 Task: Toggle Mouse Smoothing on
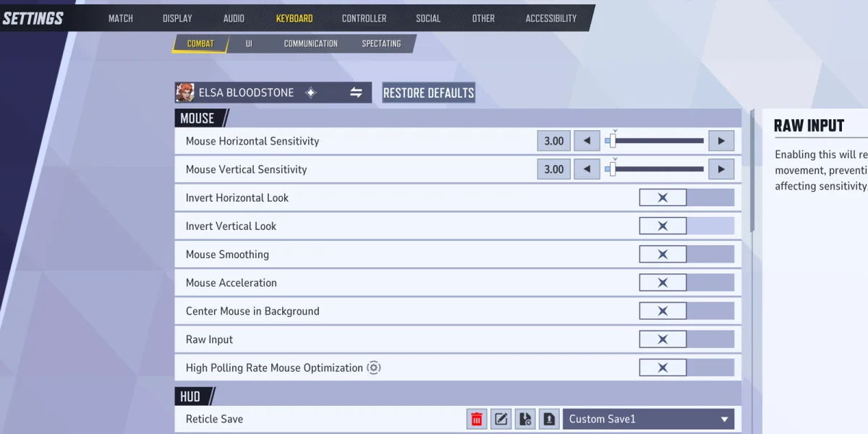pyautogui.click(x=663, y=254)
